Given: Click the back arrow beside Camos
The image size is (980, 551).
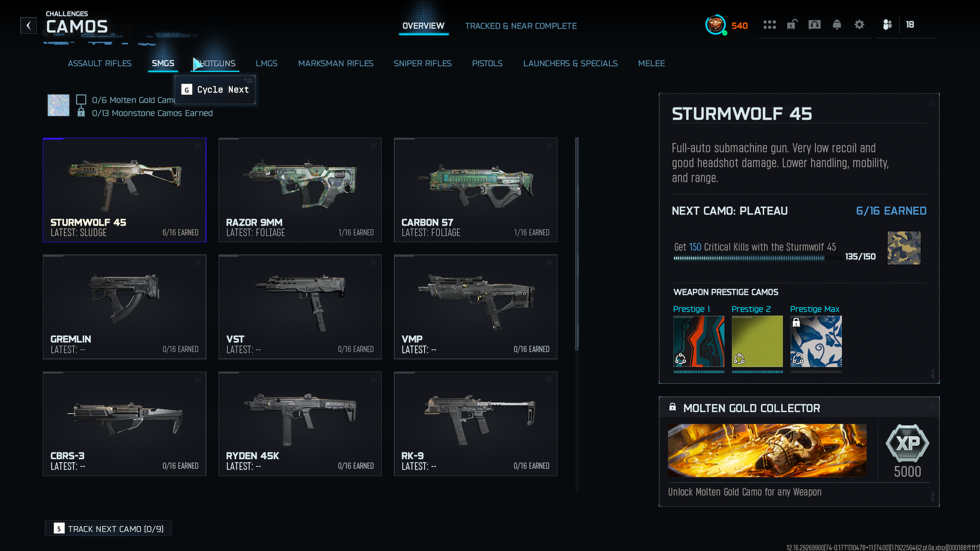Looking at the screenshot, I should click(29, 25).
